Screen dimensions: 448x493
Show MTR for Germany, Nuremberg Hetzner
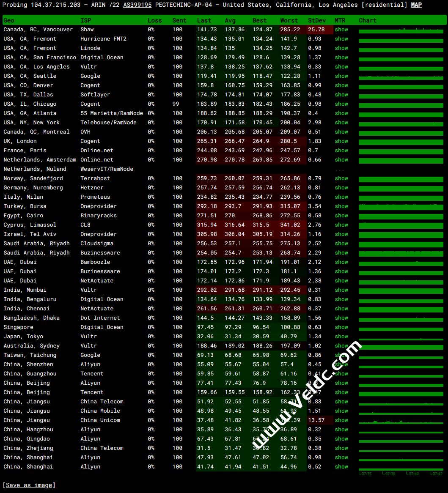341,188
